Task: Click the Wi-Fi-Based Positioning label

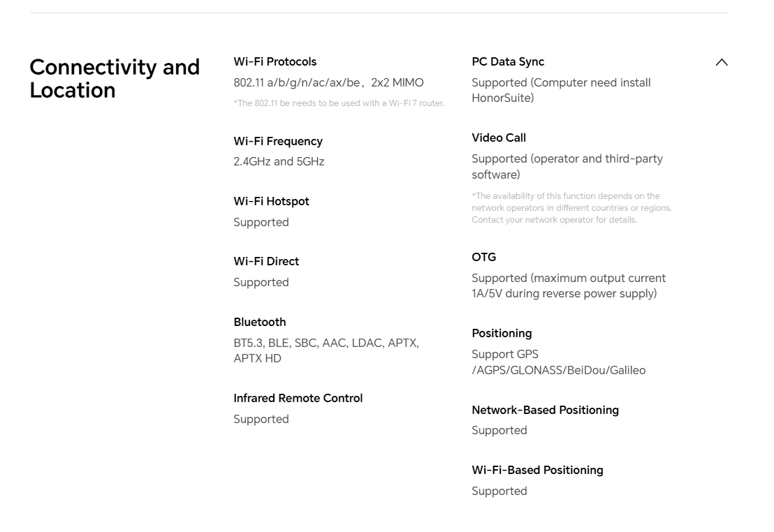Action: [537, 470]
